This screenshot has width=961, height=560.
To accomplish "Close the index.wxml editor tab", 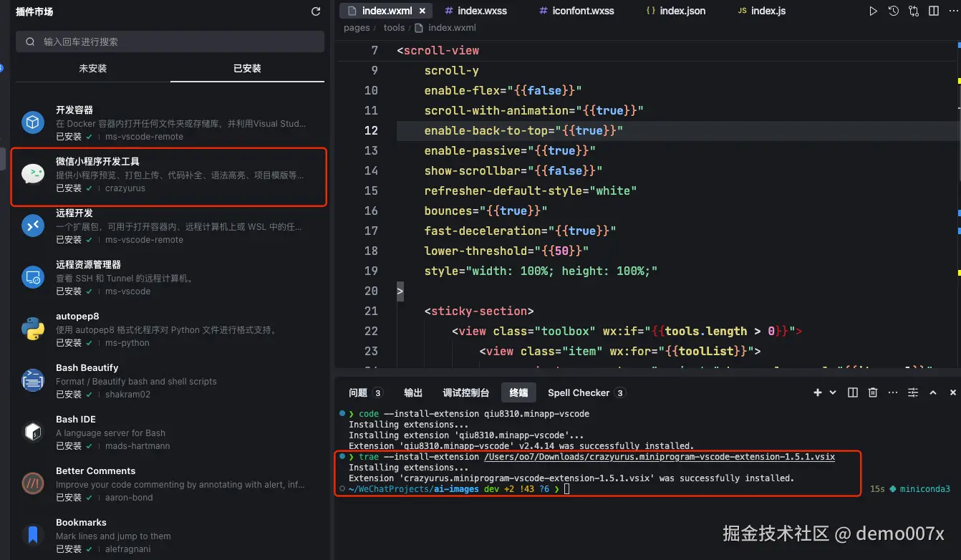I will tap(422, 11).
